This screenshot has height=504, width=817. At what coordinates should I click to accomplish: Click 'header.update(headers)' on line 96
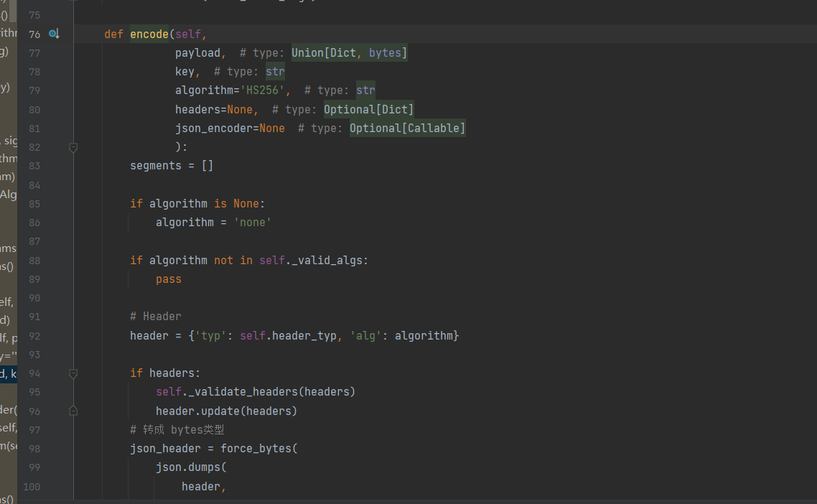[226, 411]
